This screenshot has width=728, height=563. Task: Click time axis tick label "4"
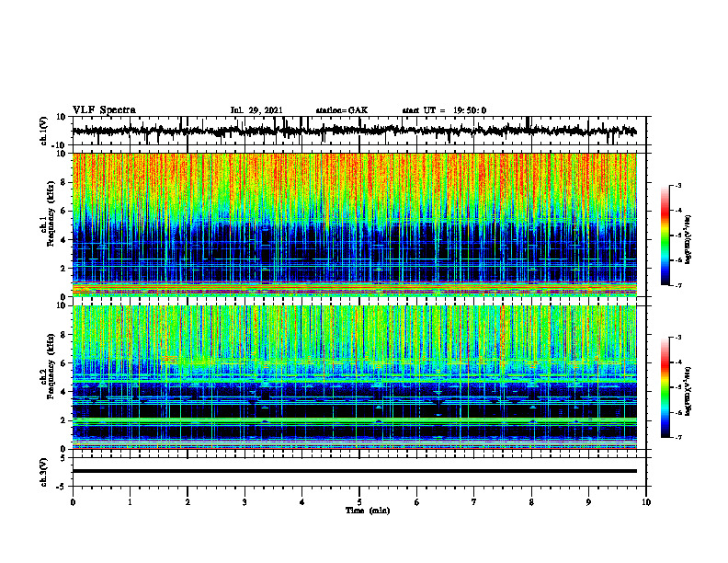[x=302, y=502]
